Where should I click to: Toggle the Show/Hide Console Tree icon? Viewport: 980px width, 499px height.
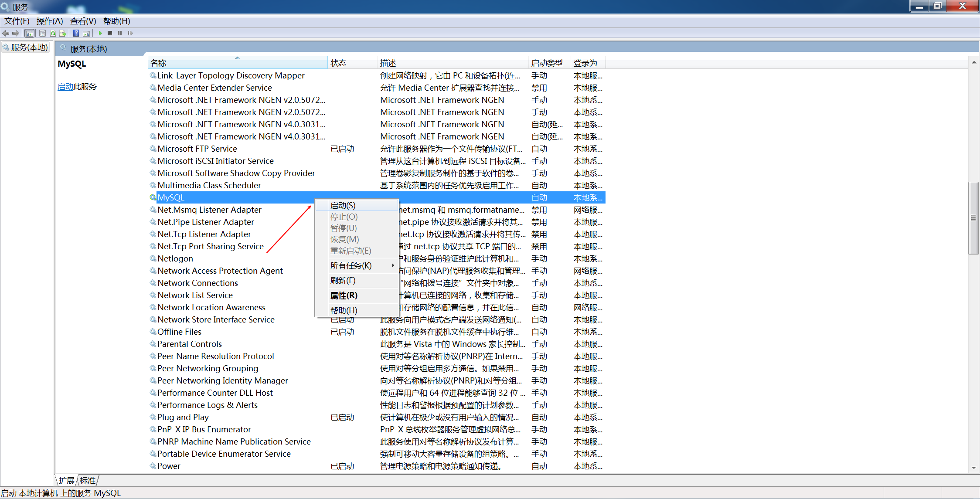click(x=29, y=33)
